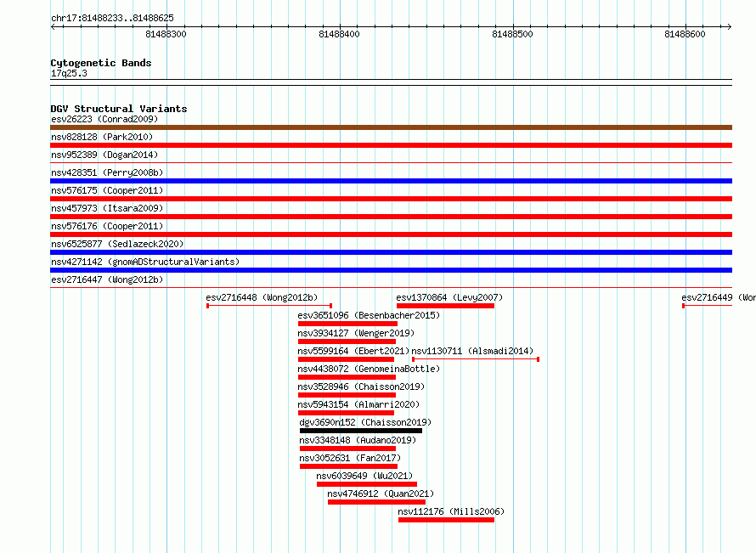Viewport: 756px width, 553px height.
Task: Click the red esv1370864 bar
Action: point(445,306)
